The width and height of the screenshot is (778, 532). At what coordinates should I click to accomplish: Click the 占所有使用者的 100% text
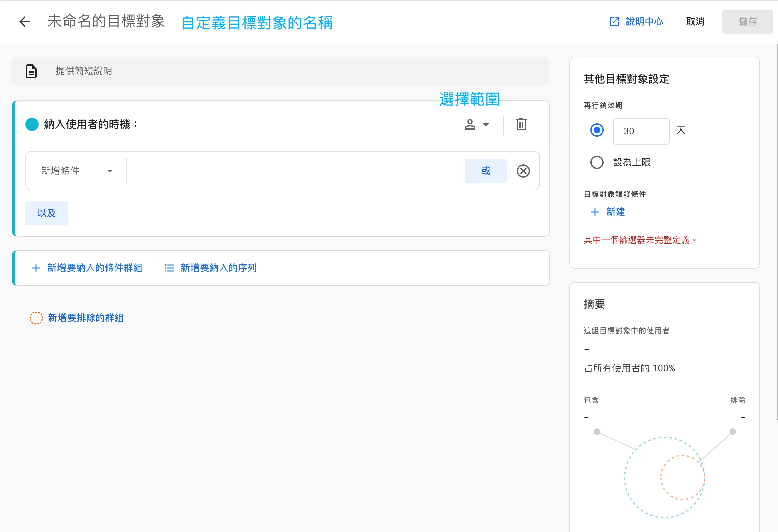(x=630, y=368)
